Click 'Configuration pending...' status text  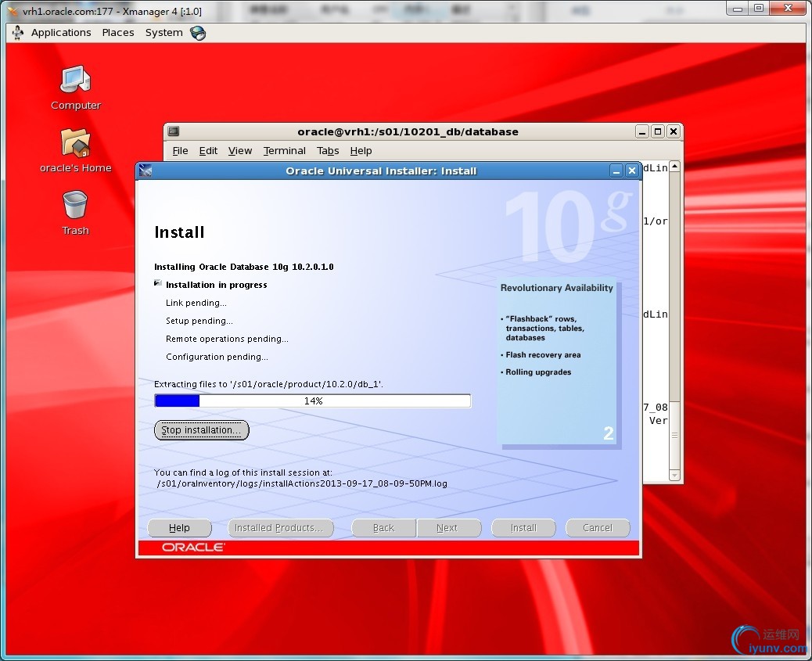pyautogui.click(x=217, y=357)
